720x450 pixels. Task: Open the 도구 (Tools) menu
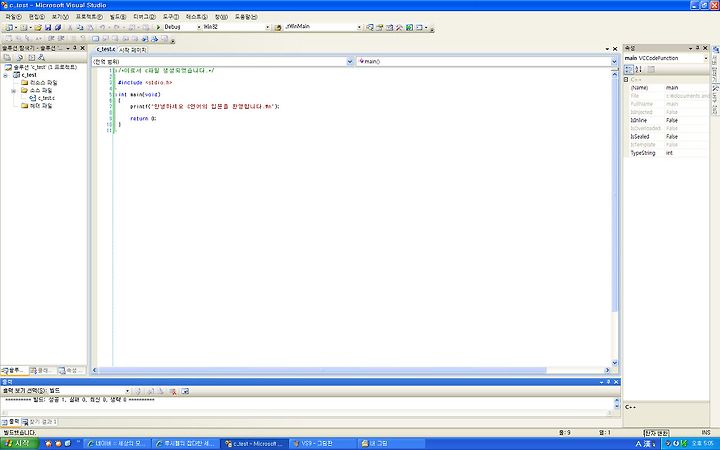[171, 17]
